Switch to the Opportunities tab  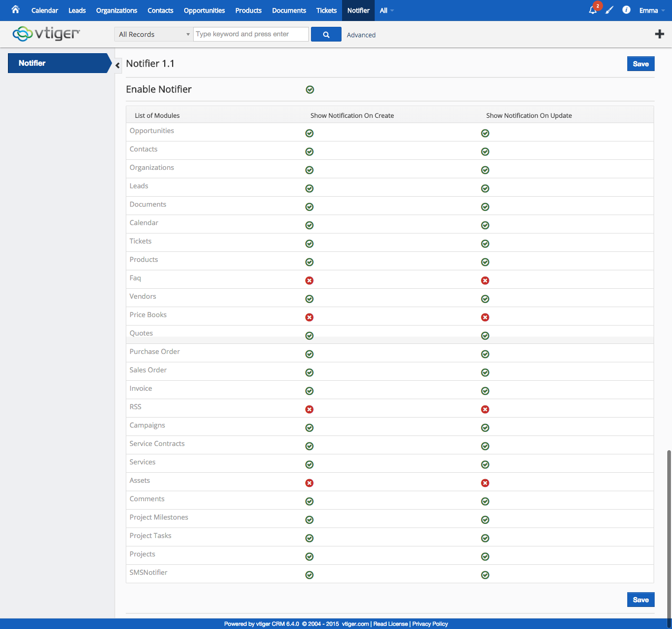click(204, 11)
